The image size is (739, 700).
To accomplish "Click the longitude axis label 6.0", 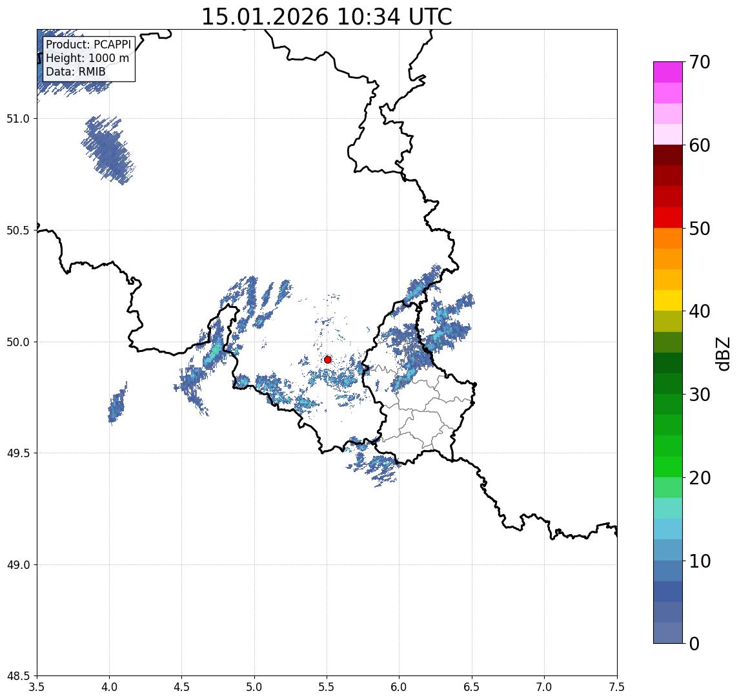I will click(400, 687).
